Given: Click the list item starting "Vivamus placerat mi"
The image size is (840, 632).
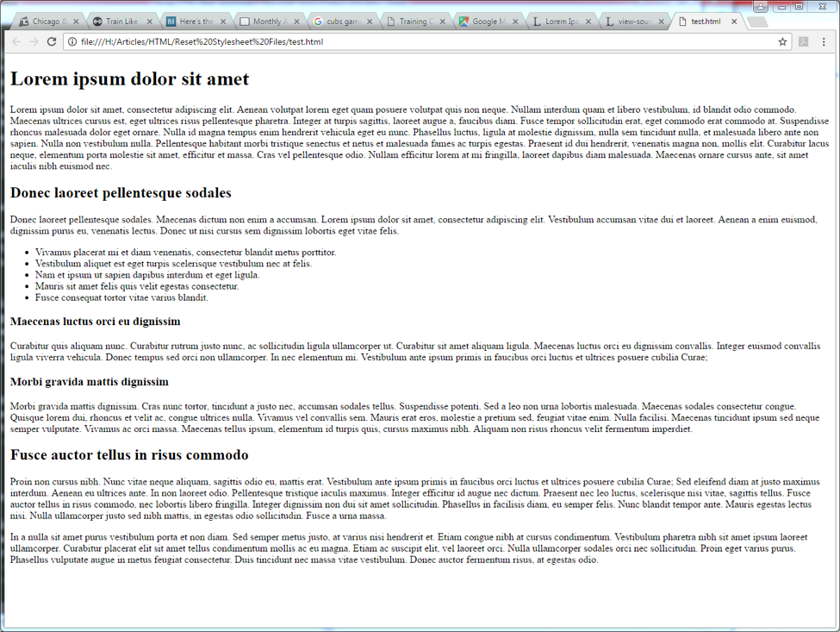Looking at the screenshot, I should (186, 252).
